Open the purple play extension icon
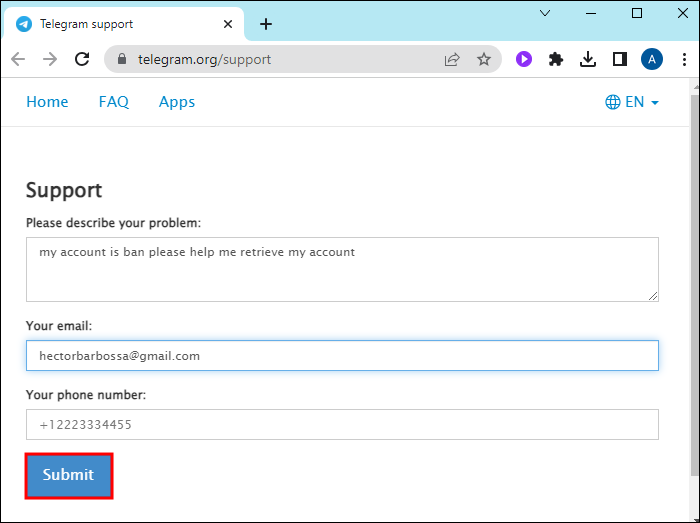The image size is (700, 523). [524, 59]
